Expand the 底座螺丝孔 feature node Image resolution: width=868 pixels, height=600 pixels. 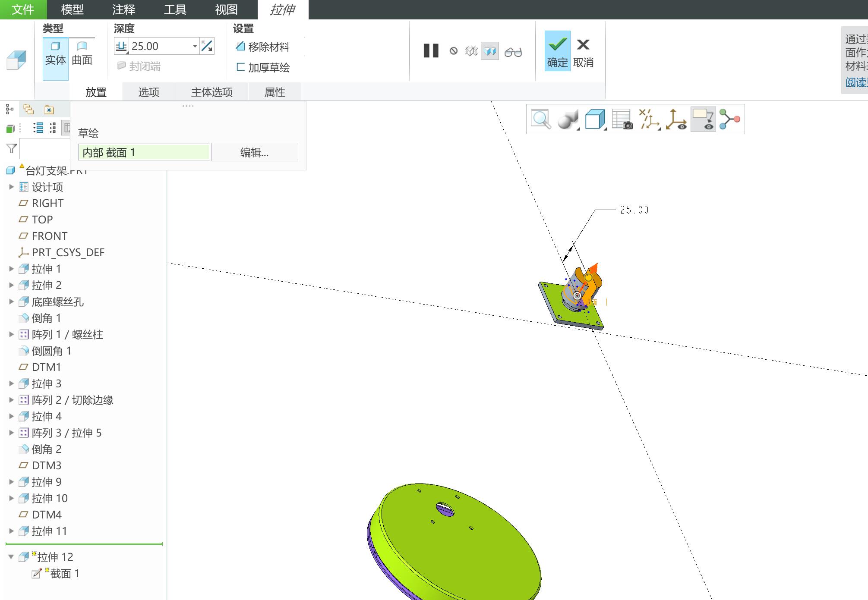pyautogui.click(x=12, y=302)
